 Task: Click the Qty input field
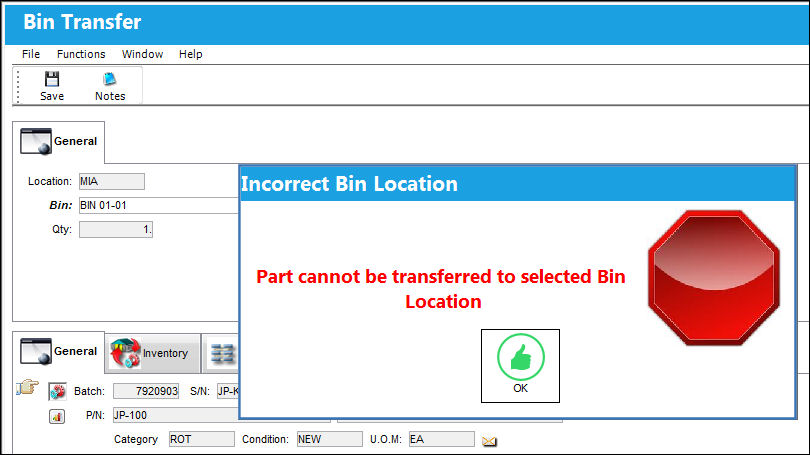[116, 229]
